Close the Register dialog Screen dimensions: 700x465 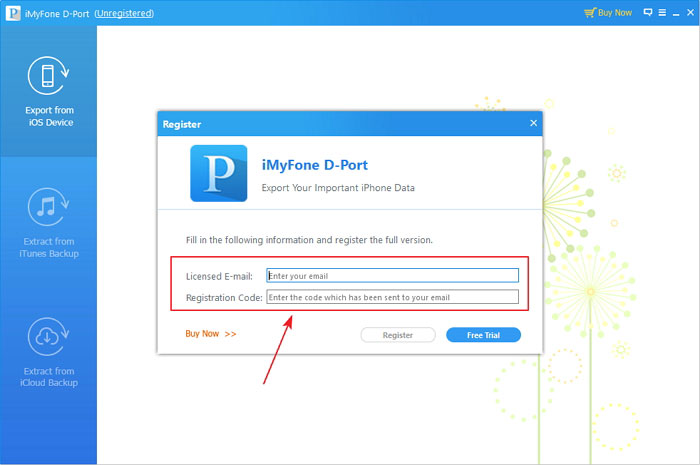point(533,123)
